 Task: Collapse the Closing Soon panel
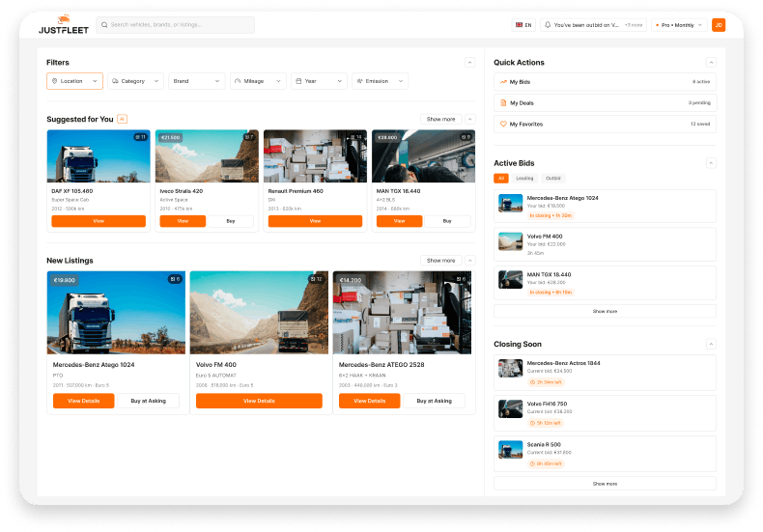tap(711, 345)
